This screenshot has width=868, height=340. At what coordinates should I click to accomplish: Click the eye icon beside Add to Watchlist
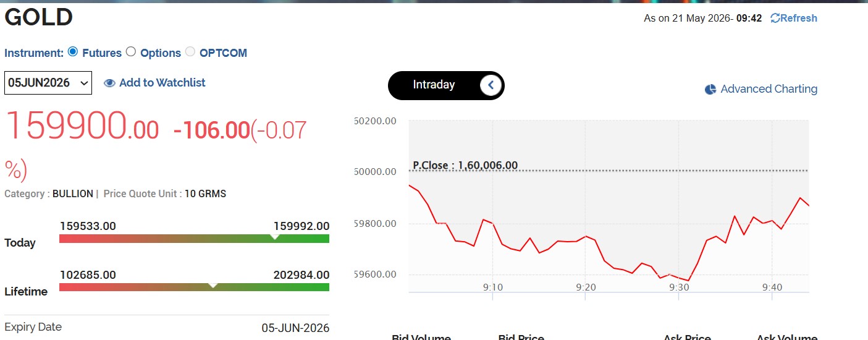click(109, 83)
